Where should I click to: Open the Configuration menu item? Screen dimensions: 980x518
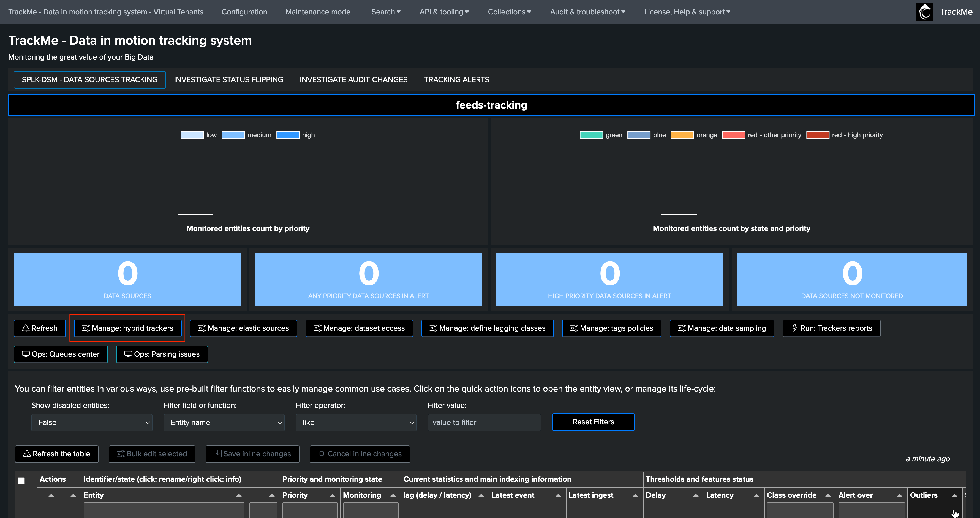click(244, 12)
